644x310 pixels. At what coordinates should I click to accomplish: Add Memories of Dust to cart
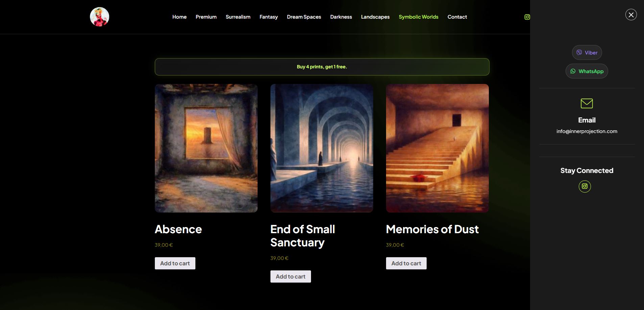pyautogui.click(x=406, y=263)
